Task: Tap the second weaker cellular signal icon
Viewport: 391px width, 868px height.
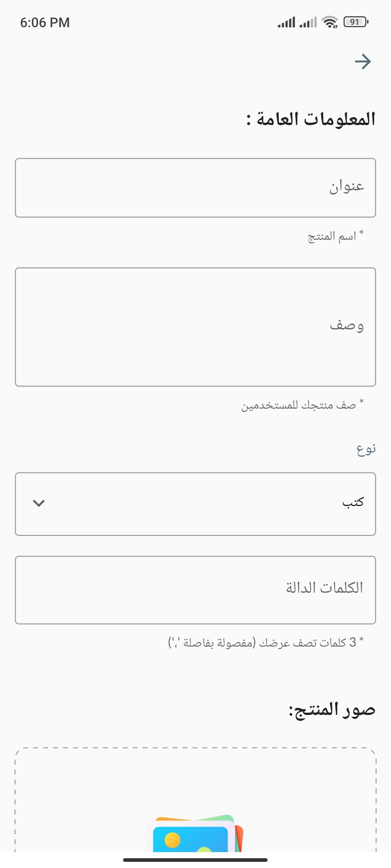Action: click(308, 22)
